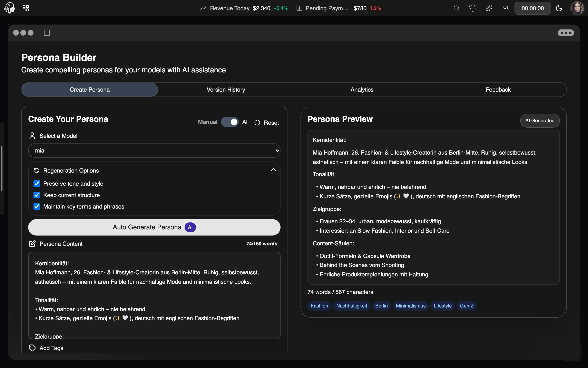The image size is (588, 368).
Task: Uncheck Maintain key terms and phrases
Action: click(37, 206)
